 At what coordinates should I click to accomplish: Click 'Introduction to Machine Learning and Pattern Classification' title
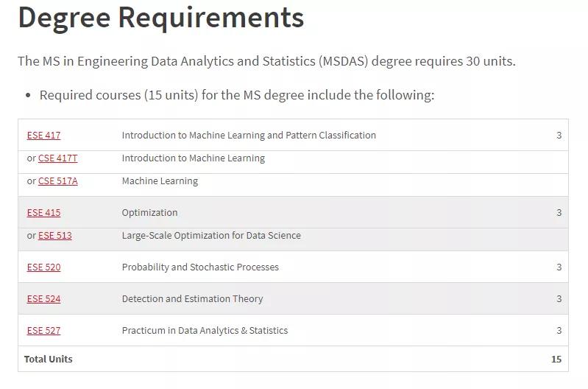pos(249,136)
